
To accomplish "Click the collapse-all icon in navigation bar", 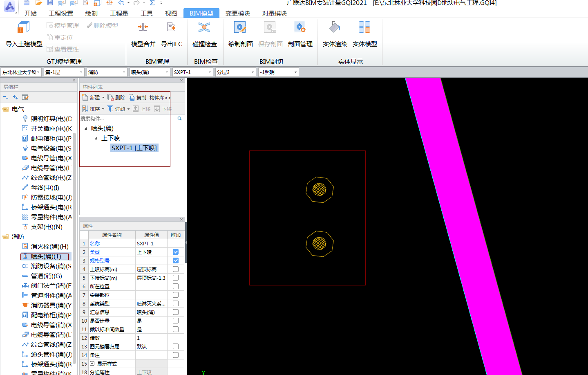I will tap(6, 97).
